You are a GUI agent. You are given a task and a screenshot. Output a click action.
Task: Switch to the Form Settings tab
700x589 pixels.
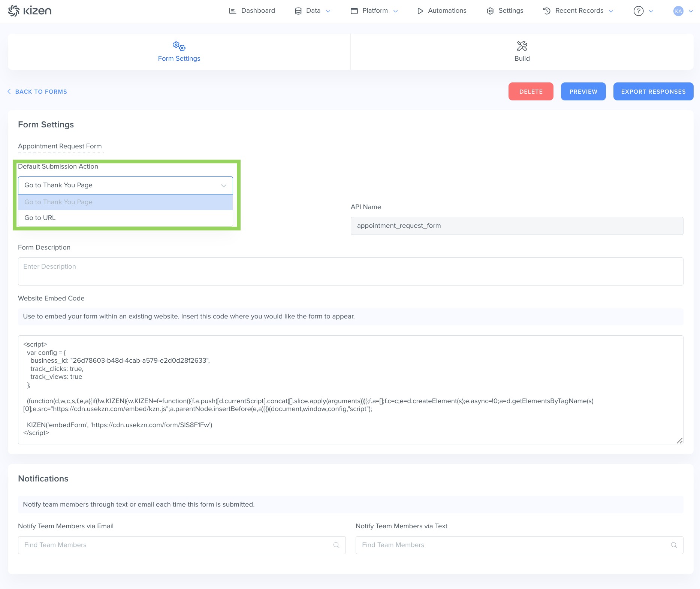pyautogui.click(x=179, y=52)
